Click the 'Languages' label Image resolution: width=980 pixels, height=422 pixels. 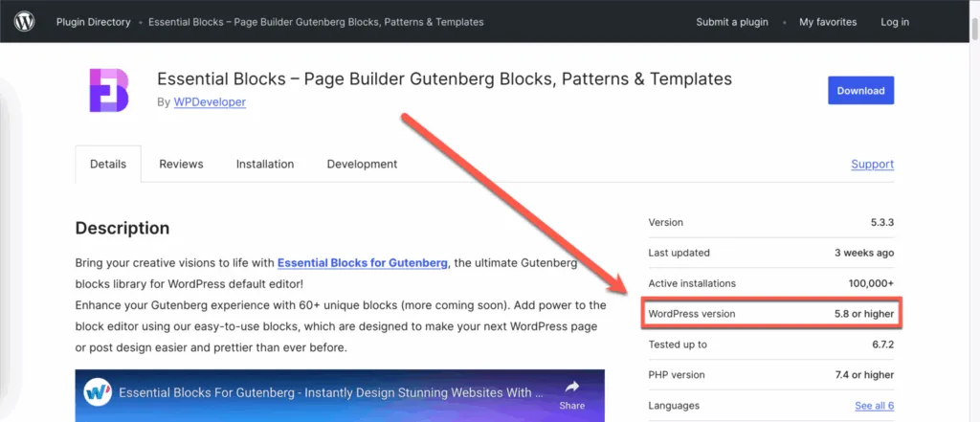[x=674, y=406]
